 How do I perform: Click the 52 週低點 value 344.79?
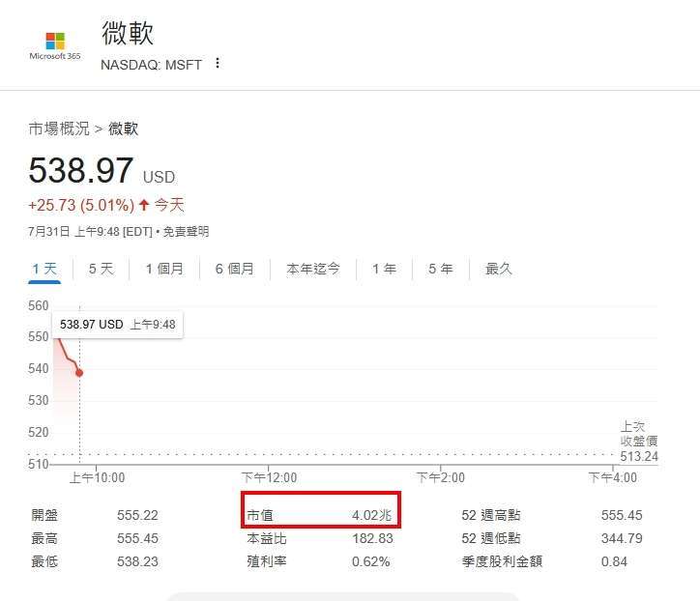622,538
